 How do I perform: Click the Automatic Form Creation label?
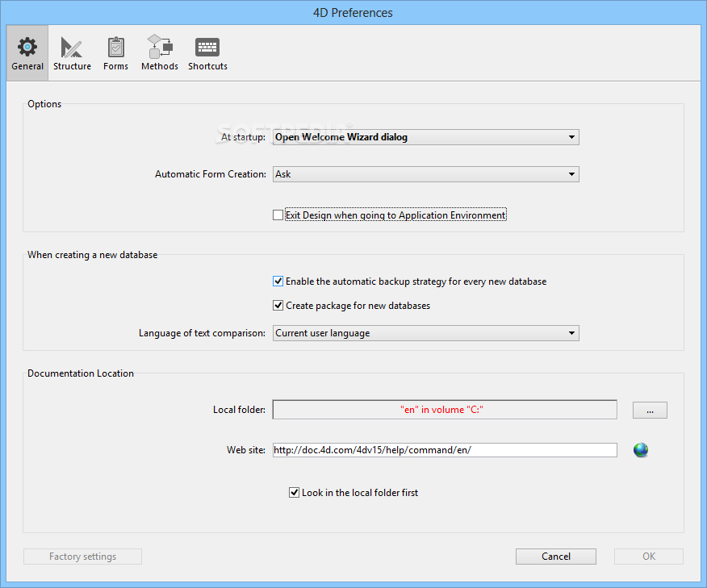(x=211, y=174)
